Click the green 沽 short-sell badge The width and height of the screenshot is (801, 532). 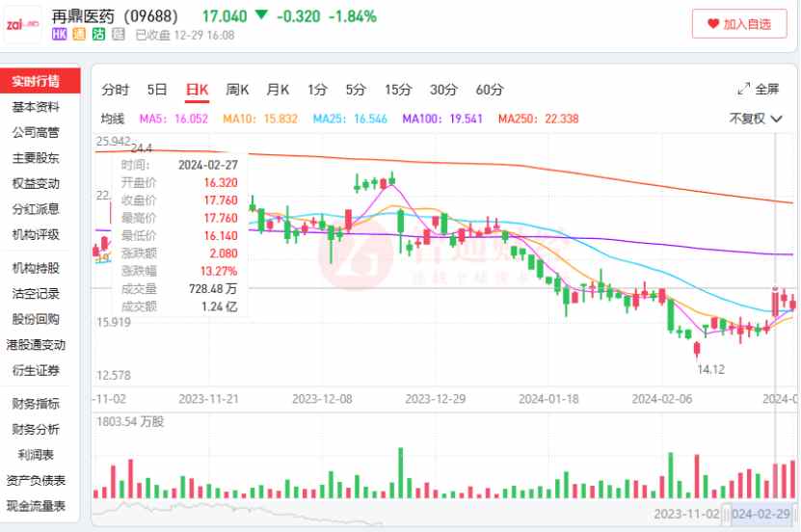pyautogui.click(x=98, y=35)
